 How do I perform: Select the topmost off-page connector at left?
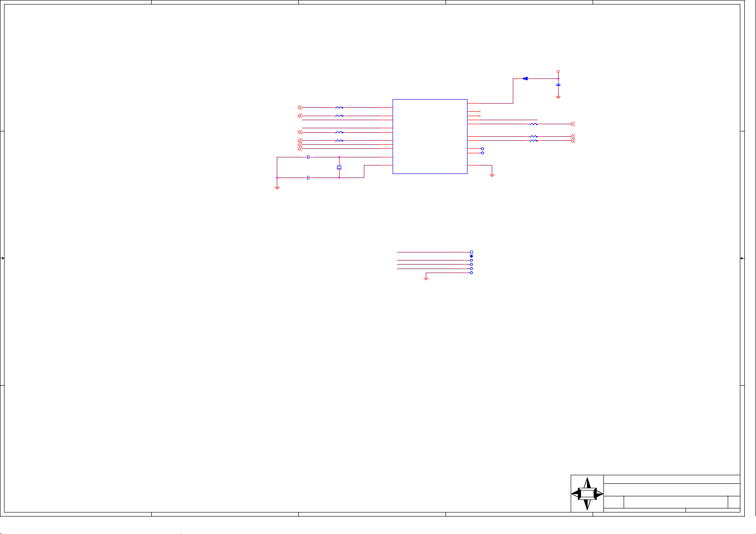tap(300, 108)
